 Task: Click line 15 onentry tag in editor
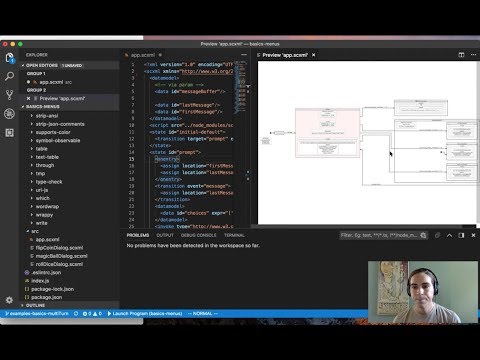point(167,159)
